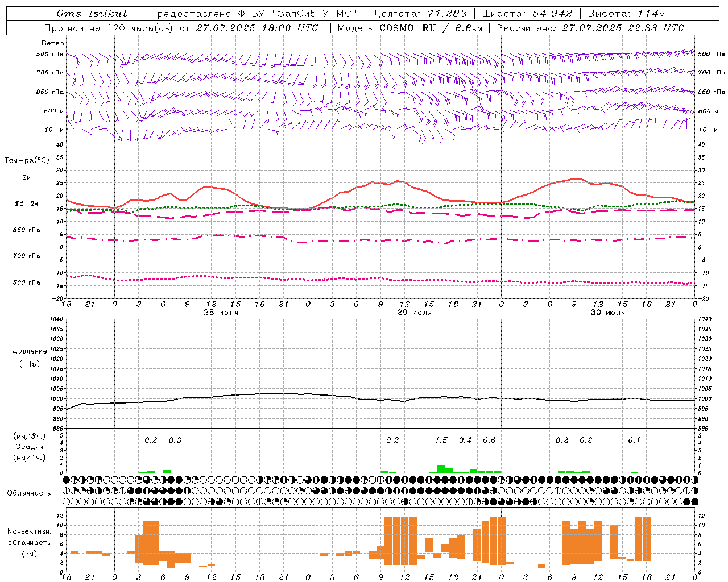Click the 'ЗапСиб УГМС' provider name

click(x=315, y=14)
